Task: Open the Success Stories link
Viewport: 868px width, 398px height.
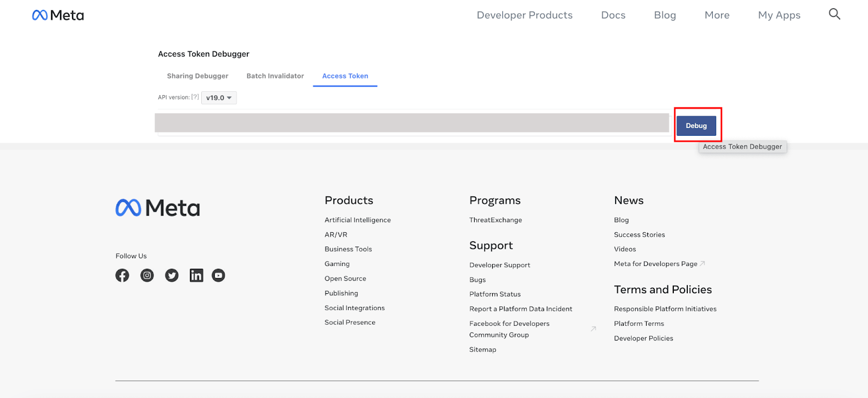Action: (639, 235)
